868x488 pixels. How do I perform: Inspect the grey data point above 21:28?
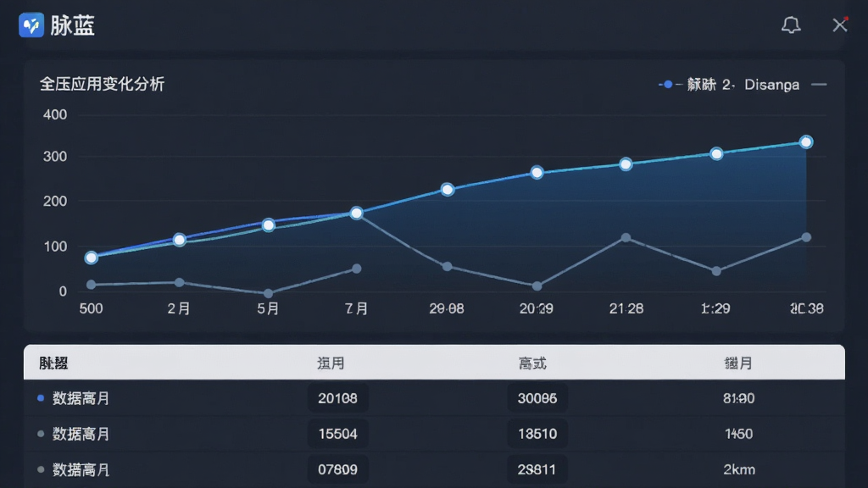point(626,237)
